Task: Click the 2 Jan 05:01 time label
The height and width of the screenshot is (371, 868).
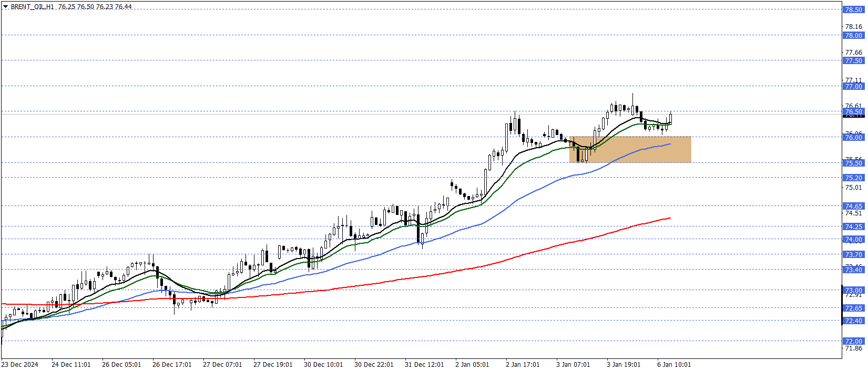Action: tap(472, 364)
